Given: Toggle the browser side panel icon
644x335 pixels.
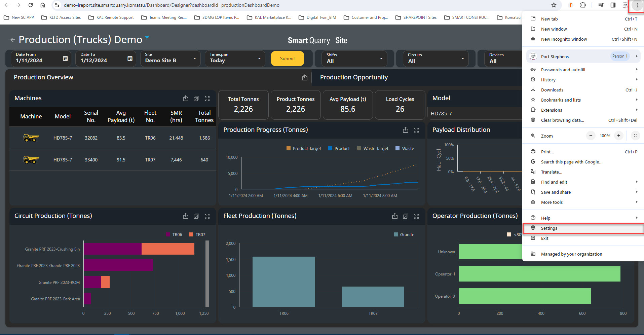Looking at the screenshot, I should coord(613,5).
